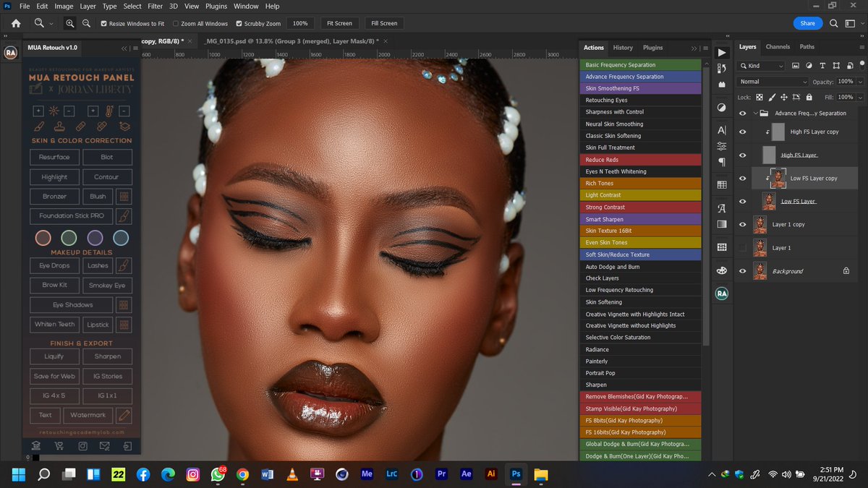Open the Kind filter dropdown
The image size is (868, 488).
[x=761, y=66]
